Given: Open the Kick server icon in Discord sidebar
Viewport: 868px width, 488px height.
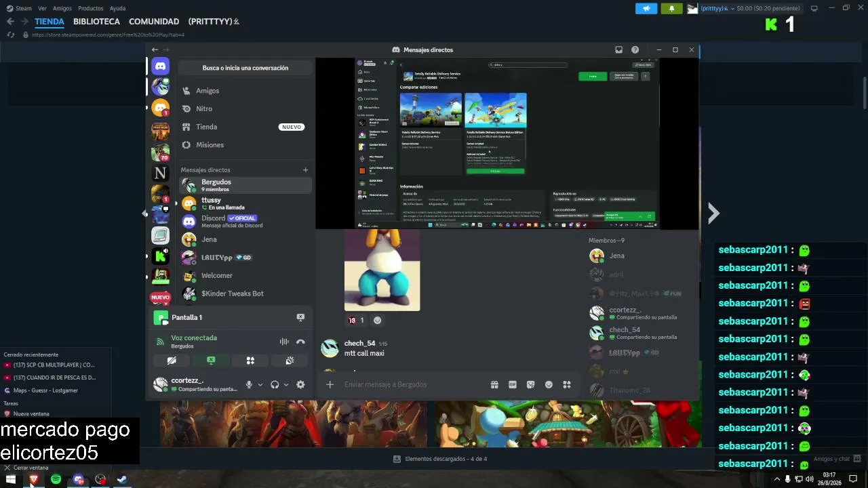Looking at the screenshot, I should (160, 256).
